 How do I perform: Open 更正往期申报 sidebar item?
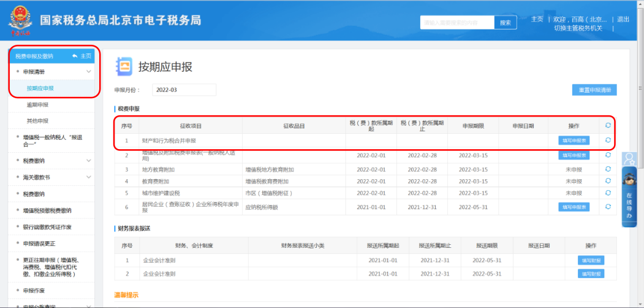pos(51,267)
